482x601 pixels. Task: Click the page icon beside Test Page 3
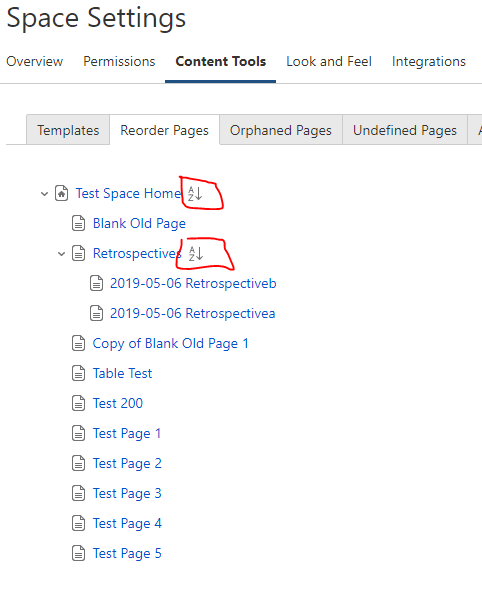tap(79, 493)
